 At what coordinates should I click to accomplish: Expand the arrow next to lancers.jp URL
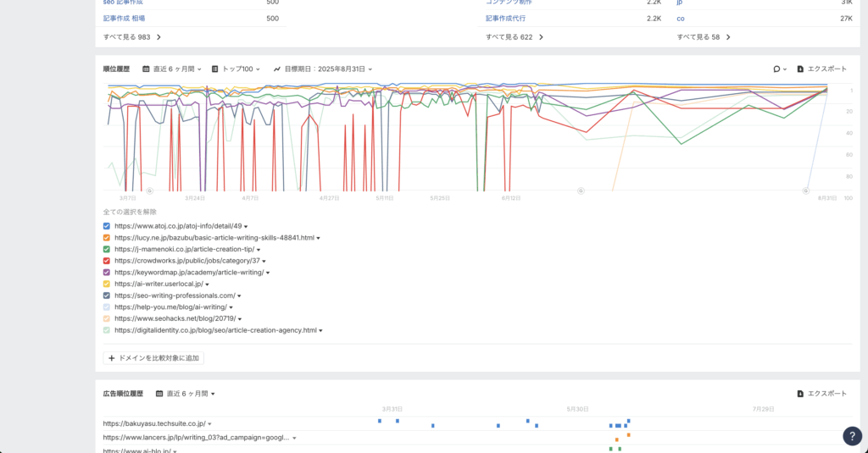coord(294,438)
